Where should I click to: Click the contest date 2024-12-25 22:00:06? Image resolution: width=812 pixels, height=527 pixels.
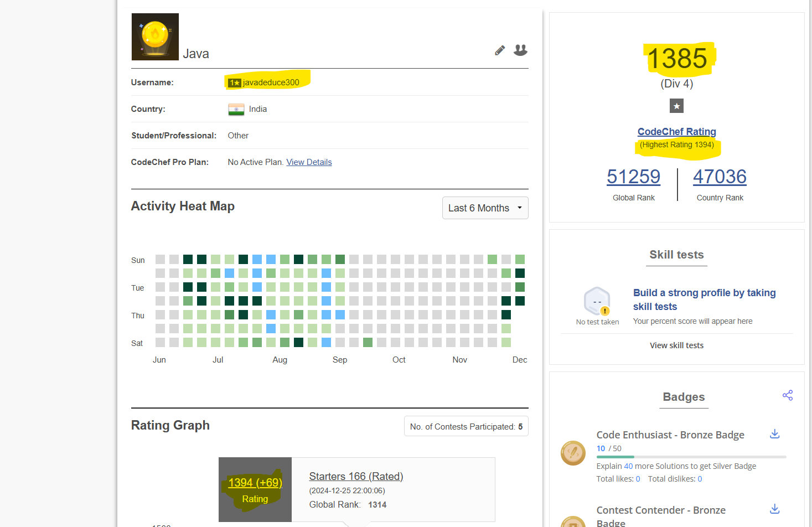pyautogui.click(x=347, y=490)
